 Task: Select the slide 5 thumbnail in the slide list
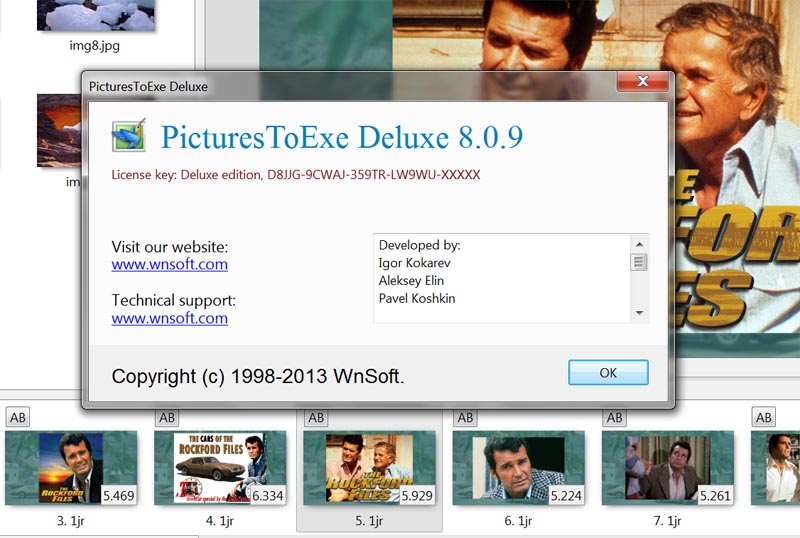(x=369, y=468)
